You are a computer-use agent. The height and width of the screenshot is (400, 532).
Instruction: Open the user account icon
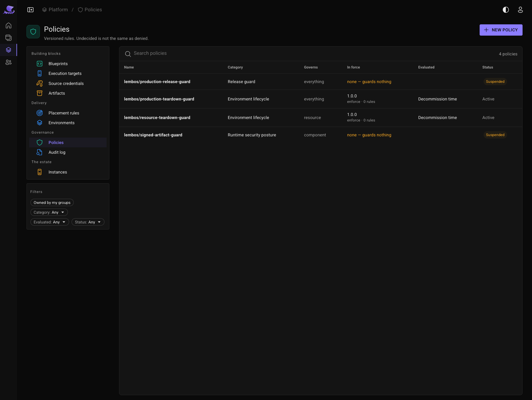(x=520, y=10)
